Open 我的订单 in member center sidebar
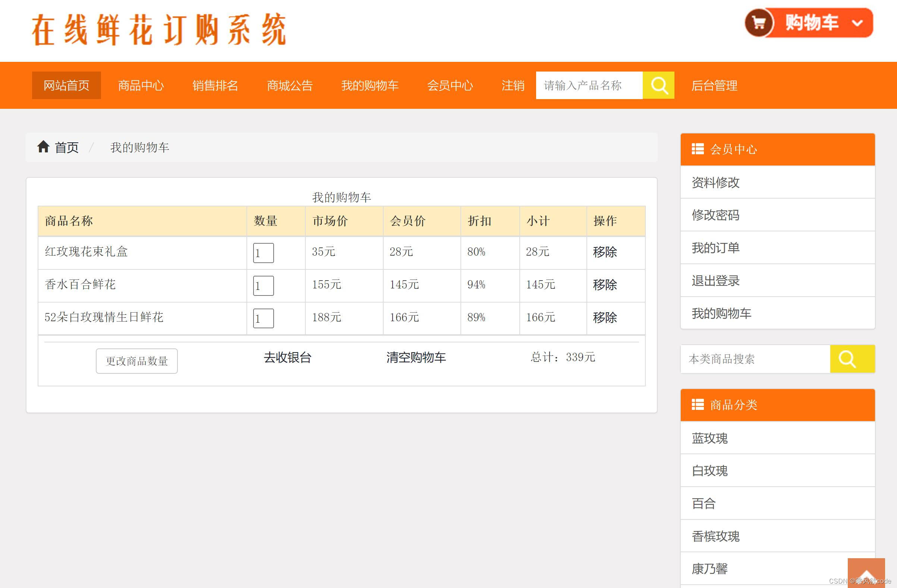This screenshot has height=588, width=897. (715, 247)
